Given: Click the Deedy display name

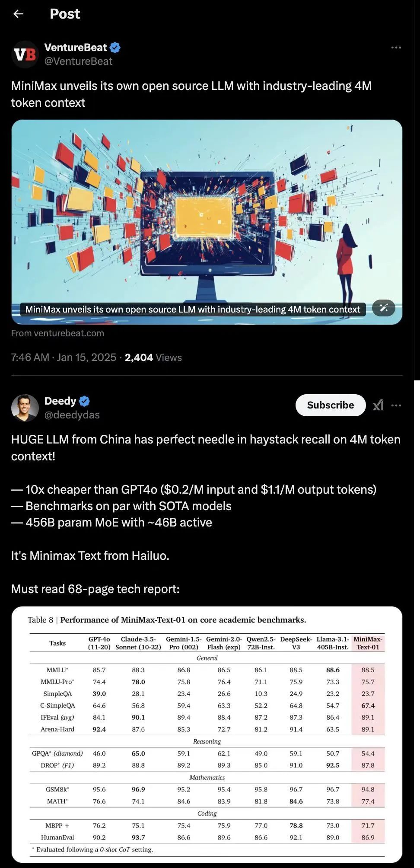Looking at the screenshot, I should point(60,401).
